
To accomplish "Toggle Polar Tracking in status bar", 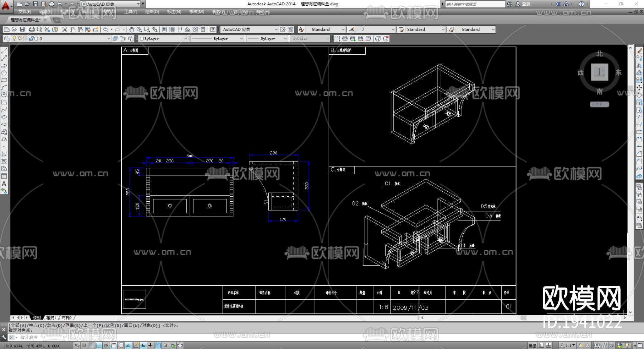I will tap(106, 345).
